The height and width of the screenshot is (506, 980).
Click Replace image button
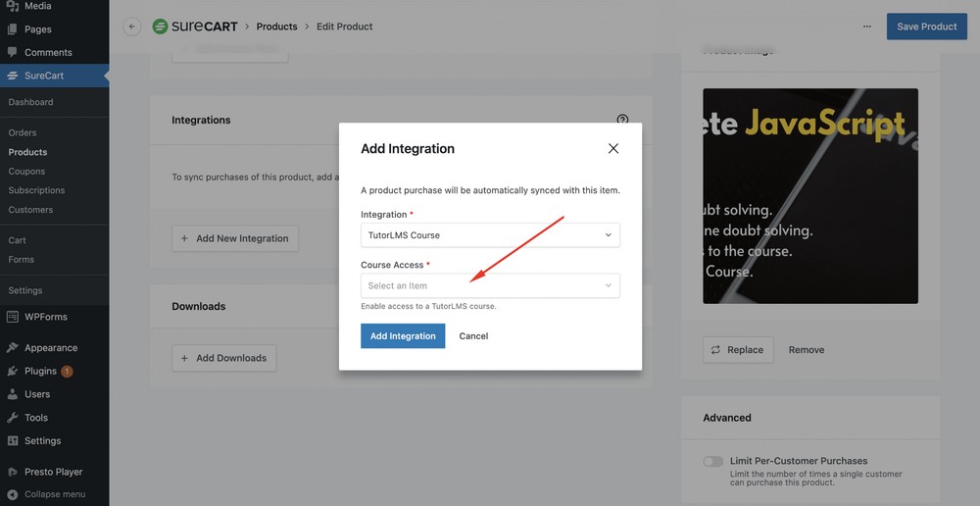[x=738, y=350]
